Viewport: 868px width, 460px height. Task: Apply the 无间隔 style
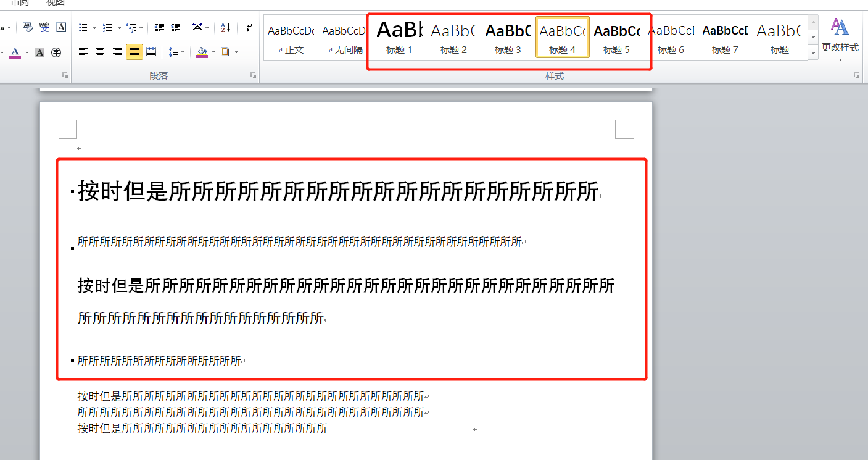tap(345, 38)
